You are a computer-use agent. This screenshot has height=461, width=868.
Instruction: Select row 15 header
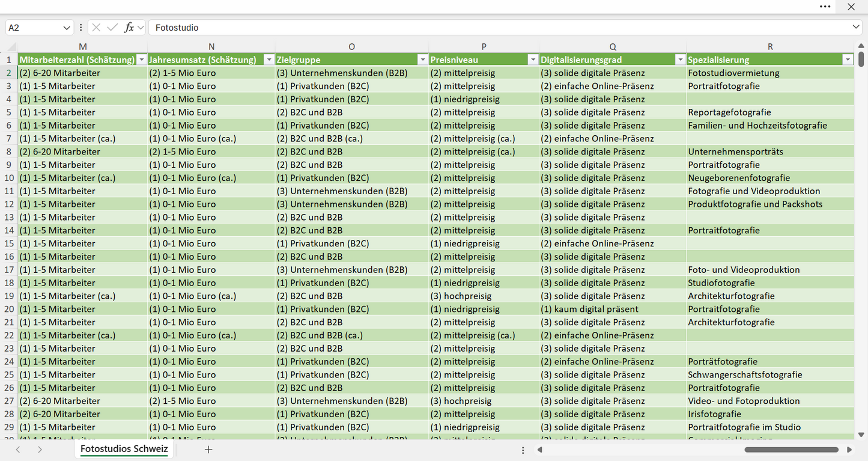(9, 243)
